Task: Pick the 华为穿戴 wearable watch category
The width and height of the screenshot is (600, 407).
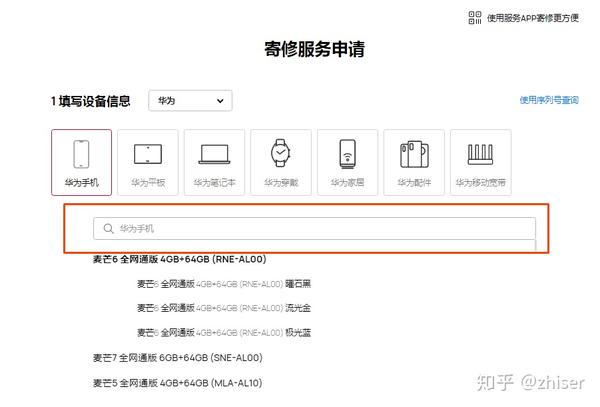Action: tap(281, 162)
